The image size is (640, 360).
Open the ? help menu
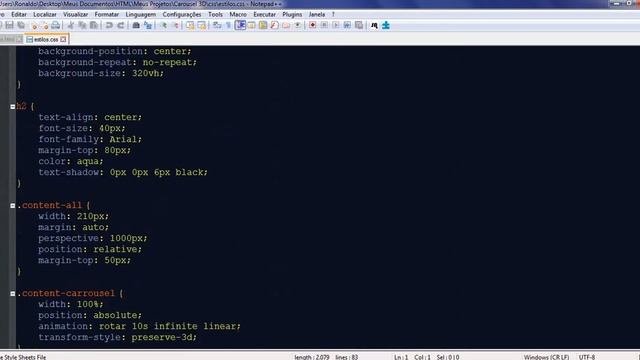[x=333, y=14]
